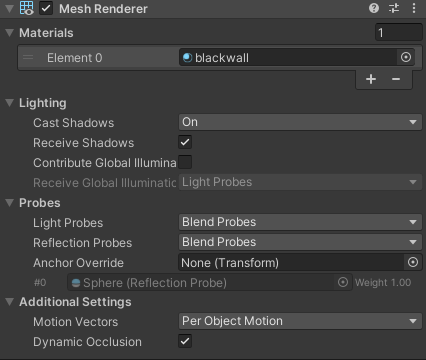Collapse the Additional Settings section
The height and width of the screenshot is (360, 426).
[x=10, y=302]
